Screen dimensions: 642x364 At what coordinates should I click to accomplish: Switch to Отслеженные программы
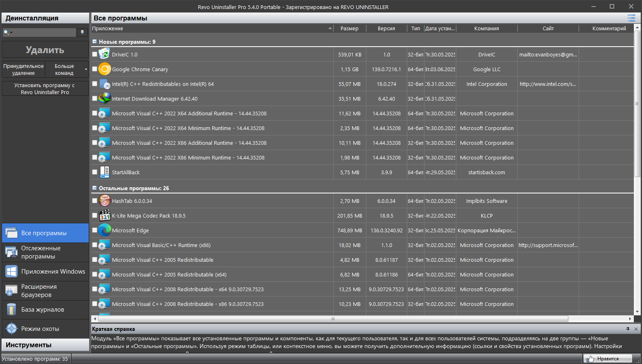pyautogui.click(x=45, y=252)
